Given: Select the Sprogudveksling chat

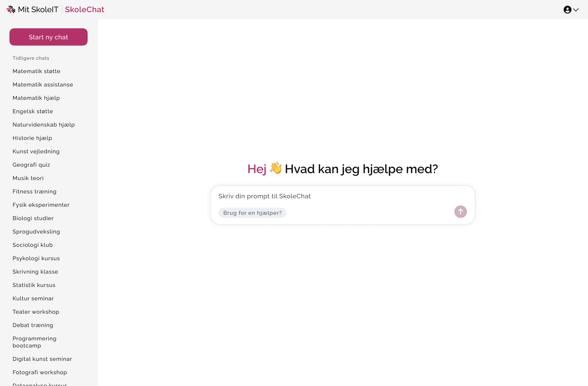Looking at the screenshot, I should pyautogui.click(x=36, y=232).
